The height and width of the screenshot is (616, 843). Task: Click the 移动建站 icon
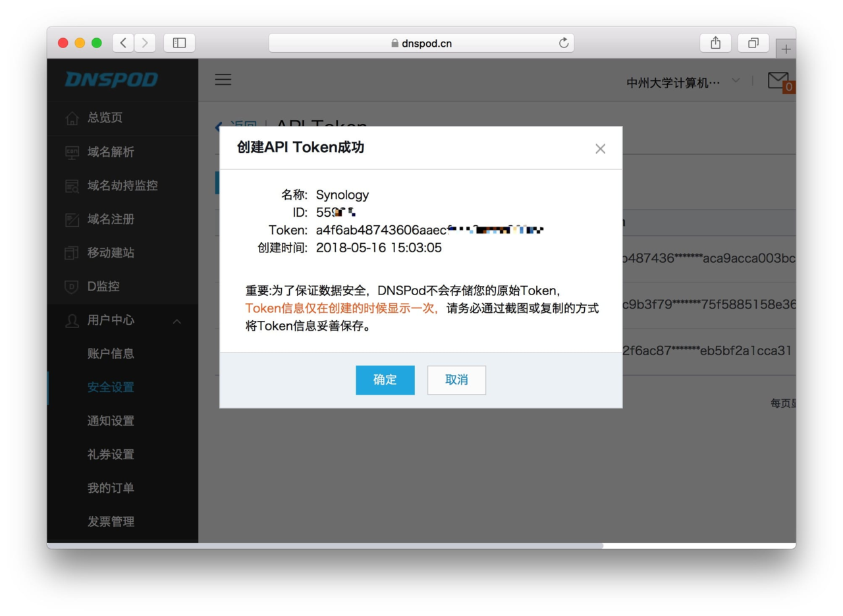(72, 253)
